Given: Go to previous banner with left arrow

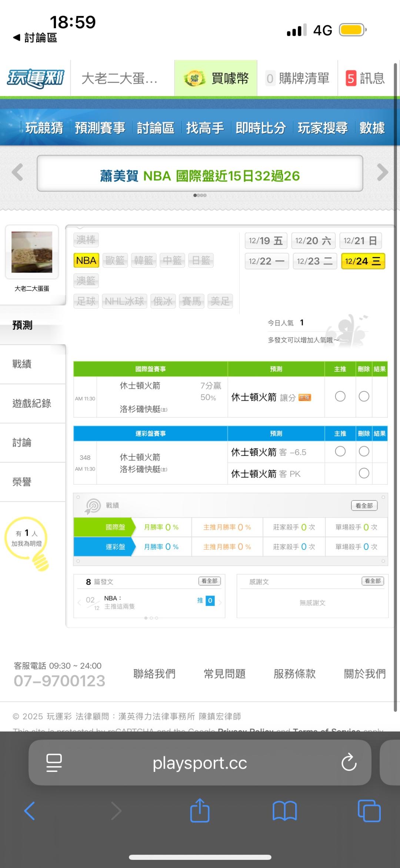Looking at the screenshot, I should [17, 172].
